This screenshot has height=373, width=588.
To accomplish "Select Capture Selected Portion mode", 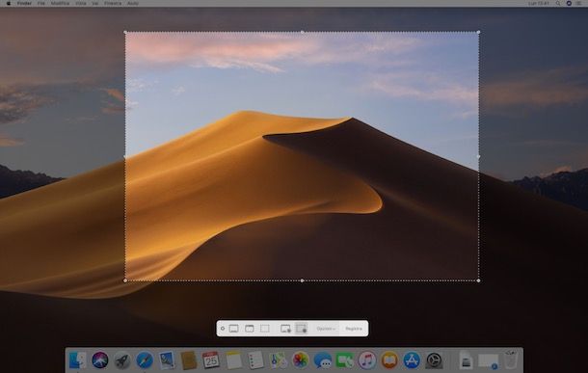I will 265,329.
